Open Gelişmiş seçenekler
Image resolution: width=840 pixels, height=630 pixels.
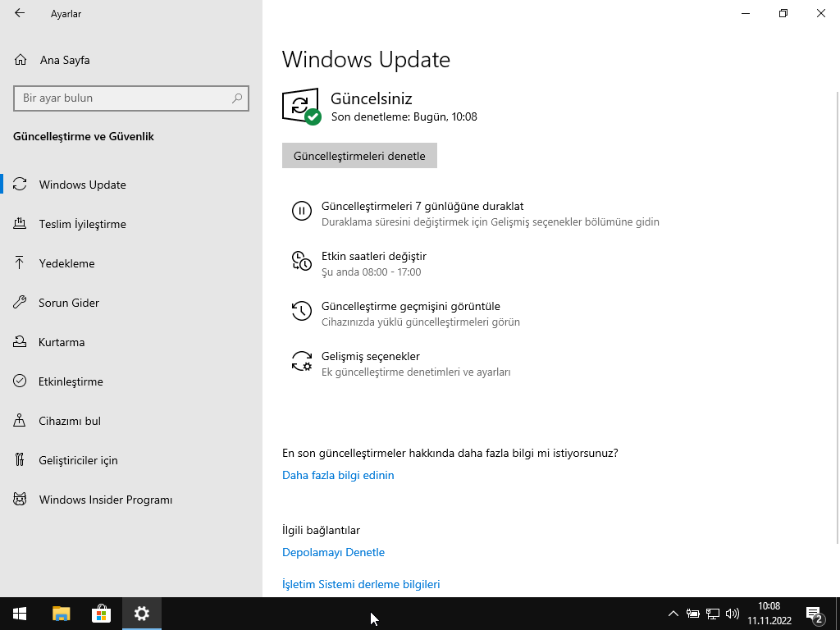(x=371, y=356)
